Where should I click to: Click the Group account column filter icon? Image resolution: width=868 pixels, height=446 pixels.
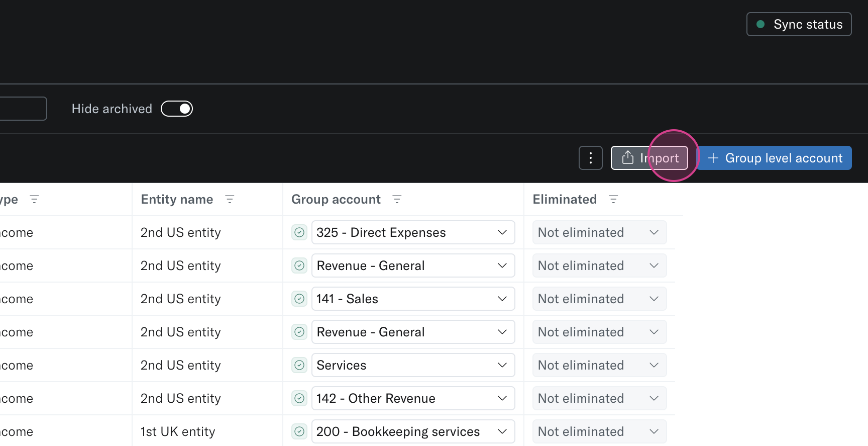tap(397, 200)
